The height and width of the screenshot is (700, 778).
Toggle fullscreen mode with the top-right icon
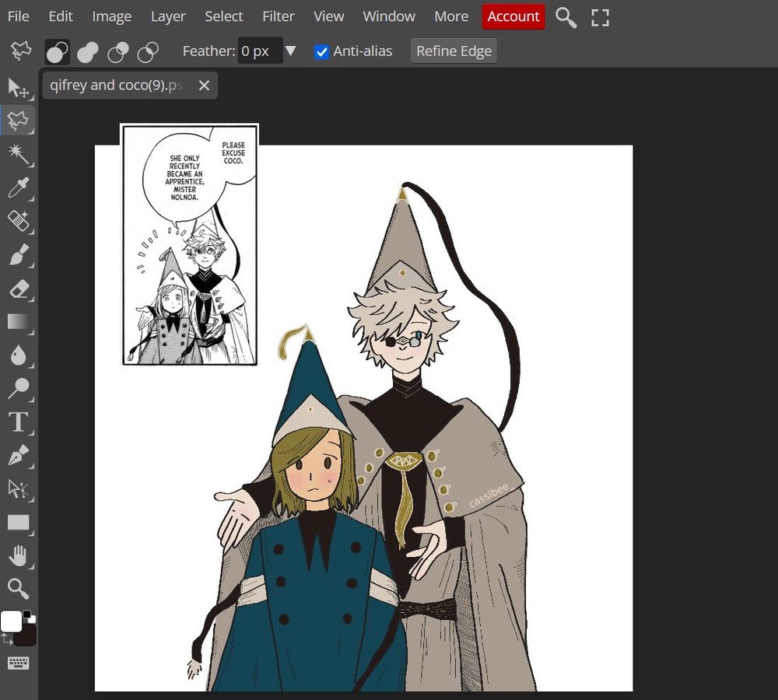coord(600,17)
